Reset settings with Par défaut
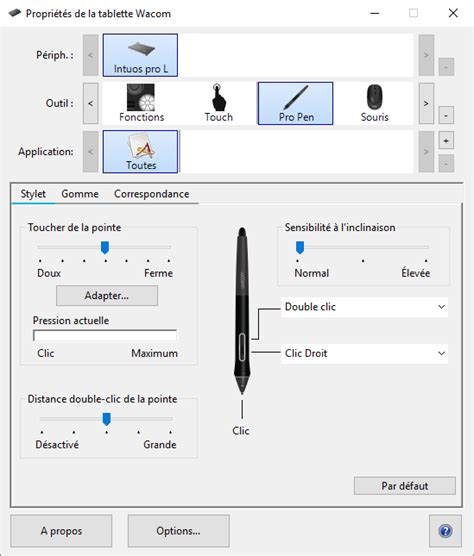Image resolution: width=474 pixels, height=556 pixels. point(405,486)
